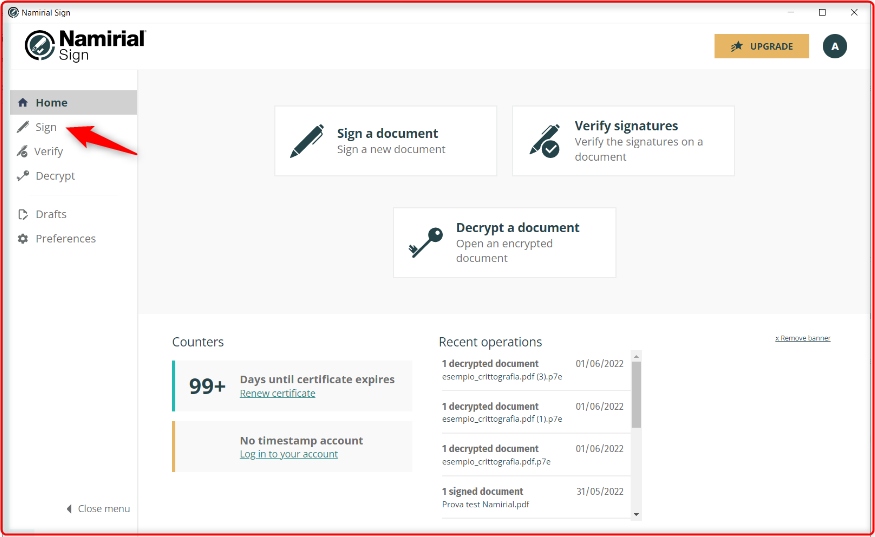Click the Home house icon in sidebar
Image resolution: width=875 pixels, height=537 pixels.
click(23, 103)
